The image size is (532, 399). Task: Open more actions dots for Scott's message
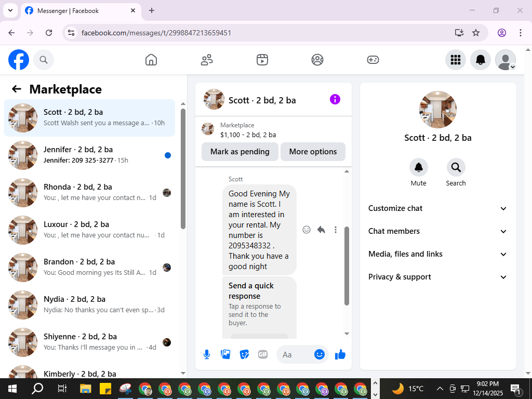click(336, 230)
